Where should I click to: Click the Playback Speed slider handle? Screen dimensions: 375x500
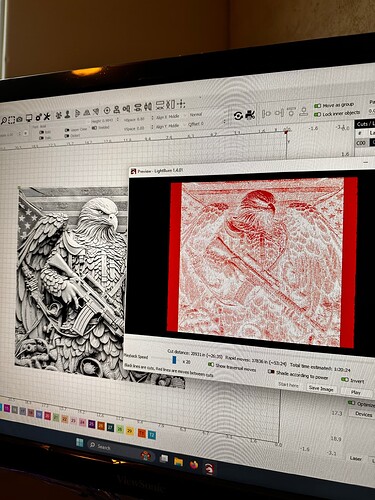point(174,360)
